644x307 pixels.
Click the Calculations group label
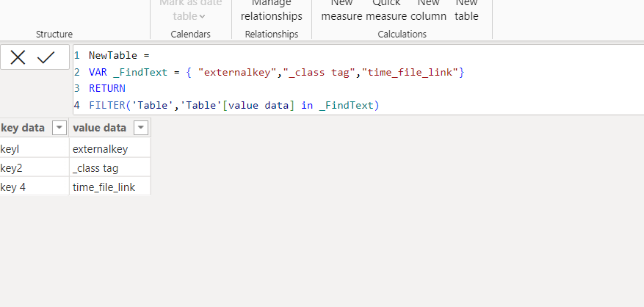(x=402, y=34)
